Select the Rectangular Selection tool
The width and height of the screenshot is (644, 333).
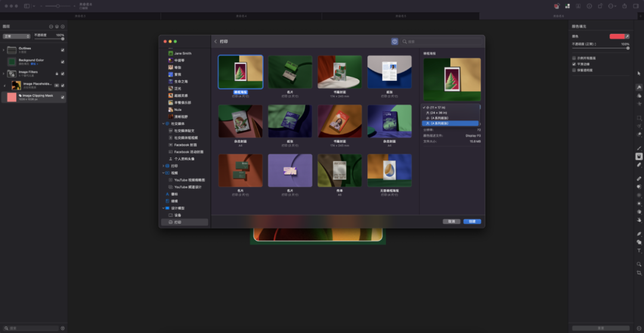coord(639,118)
